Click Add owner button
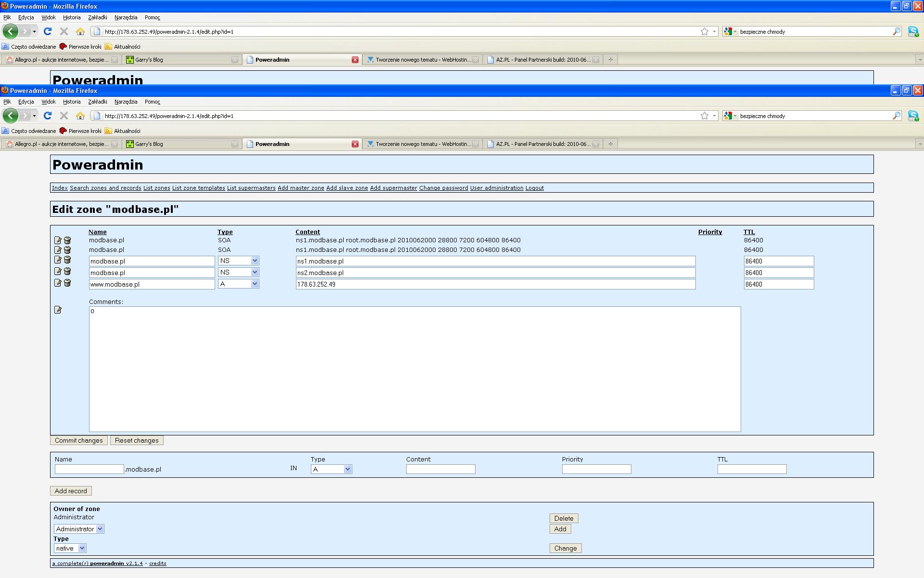Viewport: 924px width, 578px height. point(560,529)
